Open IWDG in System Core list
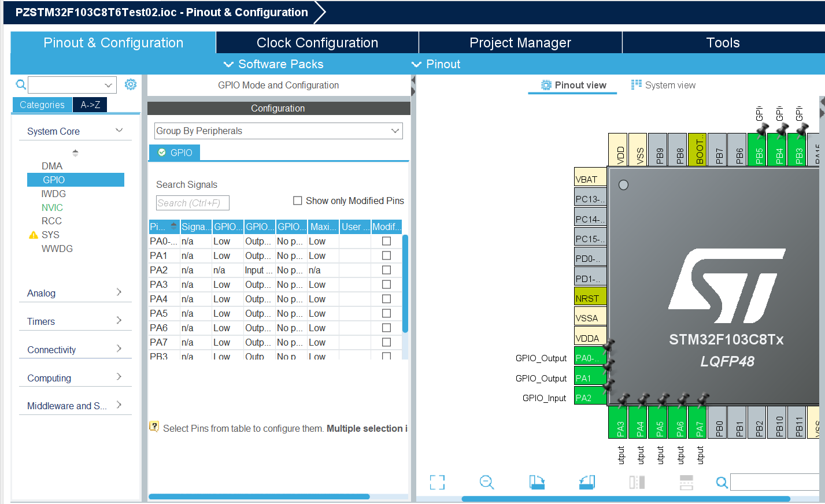Screen dimensions: 825x504 click(x=54, y=194)
